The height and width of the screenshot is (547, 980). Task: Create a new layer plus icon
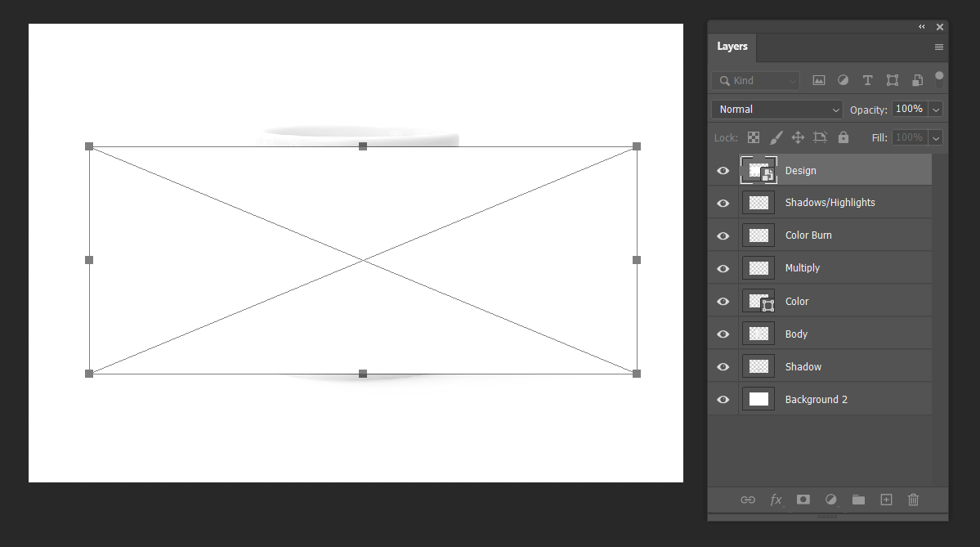coord(886,500)
